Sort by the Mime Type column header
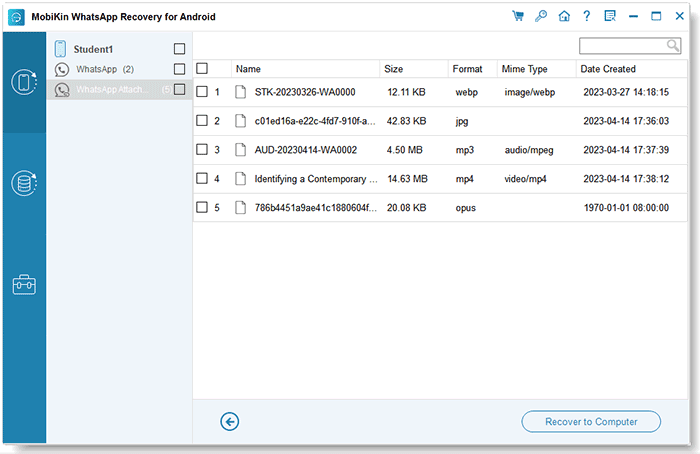This screenshot has width=700, height=454. point(525,69)
